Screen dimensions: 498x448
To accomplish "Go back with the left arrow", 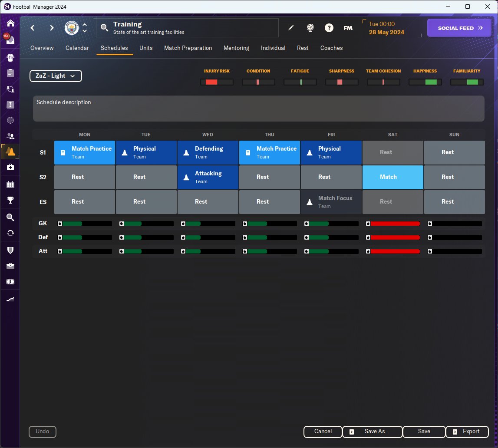I will pos(33,28).
